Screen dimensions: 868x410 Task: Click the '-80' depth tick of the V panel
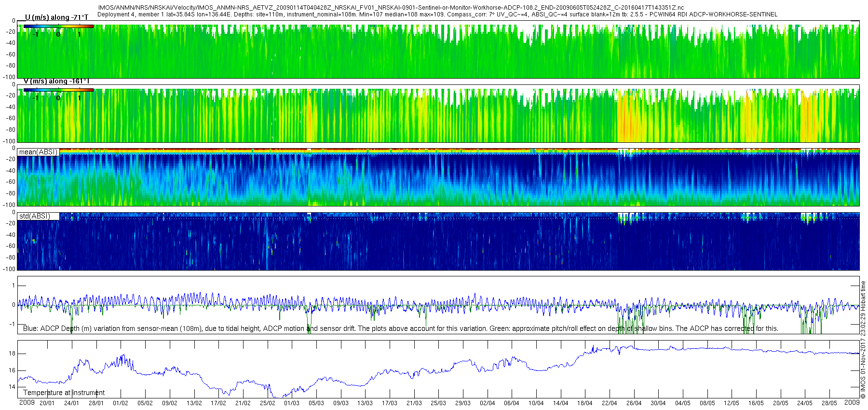[10, 129]
